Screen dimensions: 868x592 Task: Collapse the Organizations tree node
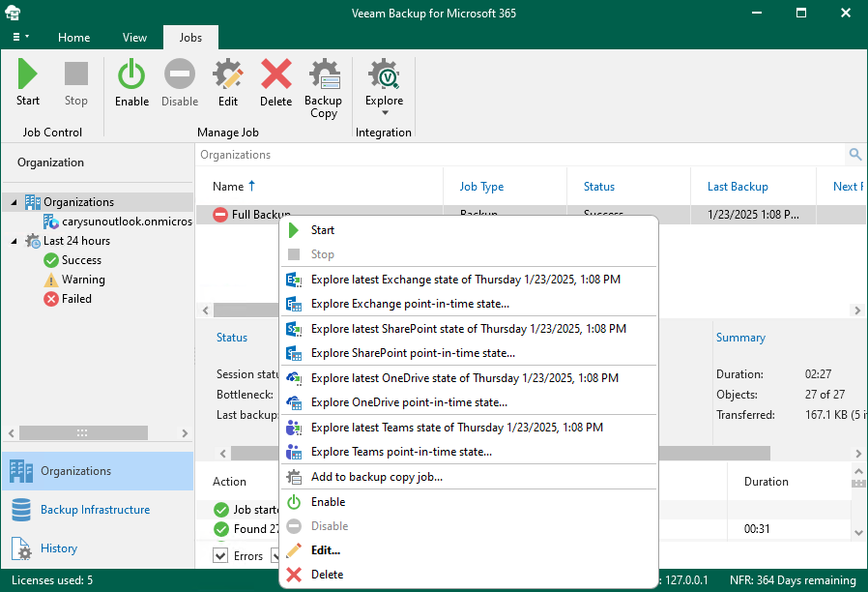[x=14, y=202]
